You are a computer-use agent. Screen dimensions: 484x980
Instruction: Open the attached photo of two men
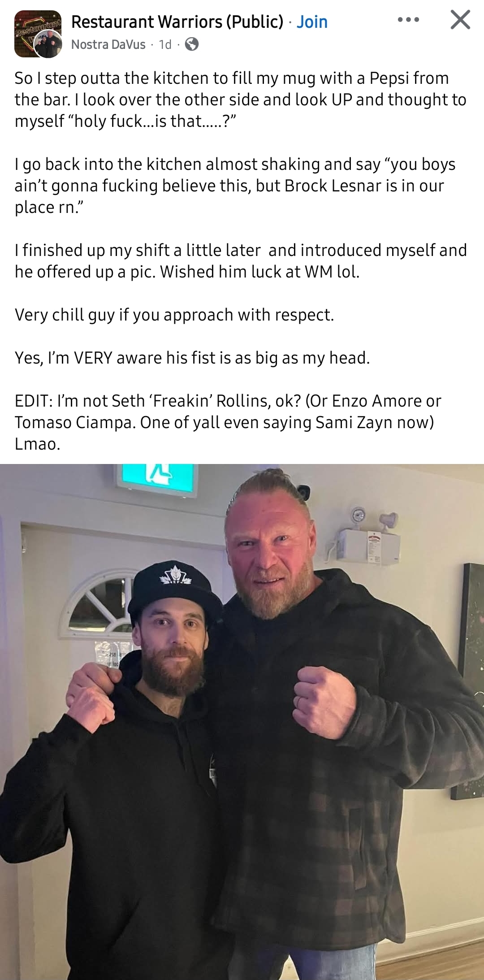pyautogui.click(x=242, y=722)
